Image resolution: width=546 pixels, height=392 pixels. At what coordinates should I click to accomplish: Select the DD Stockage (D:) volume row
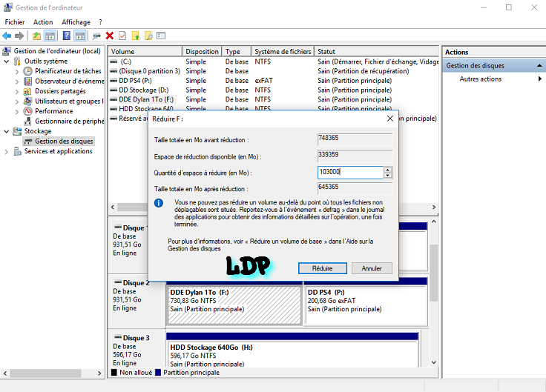pyautogui.click(x=273, y=90)
